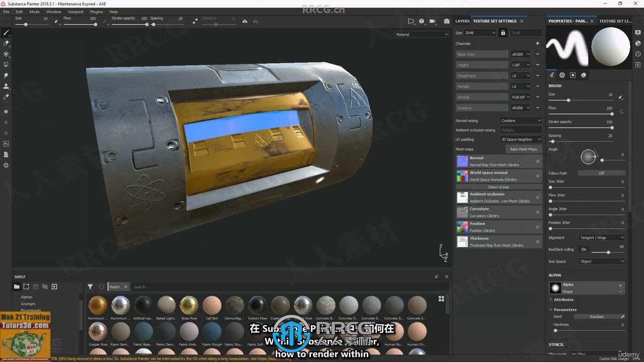
Task: Click the Select id map button
Action: (x=499, y=187)
